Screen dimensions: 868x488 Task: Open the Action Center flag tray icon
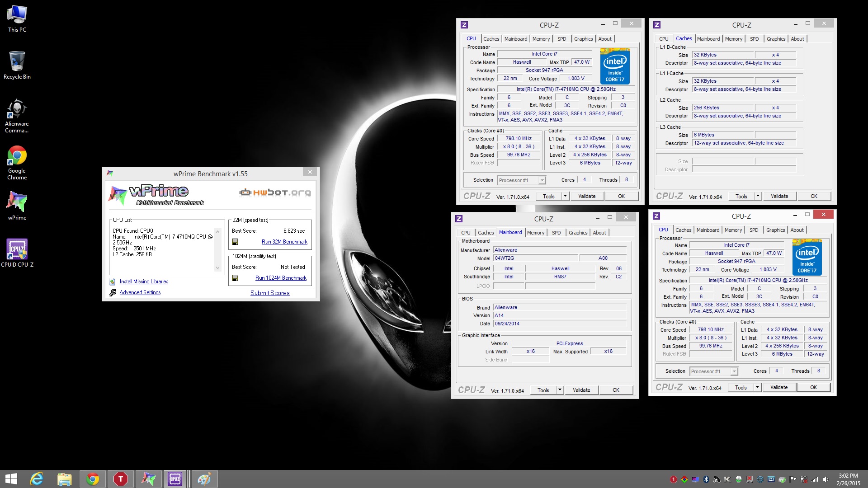[793, 479]
